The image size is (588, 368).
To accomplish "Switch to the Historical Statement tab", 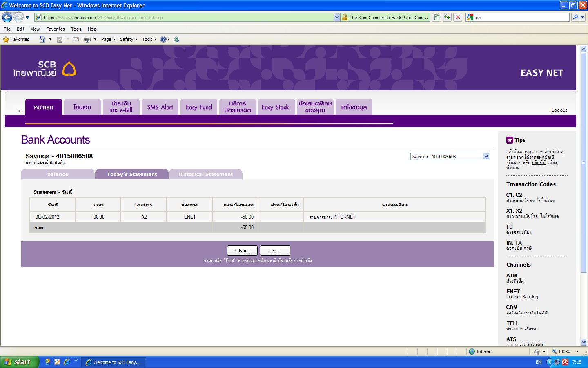I will (x=205, y=174).
